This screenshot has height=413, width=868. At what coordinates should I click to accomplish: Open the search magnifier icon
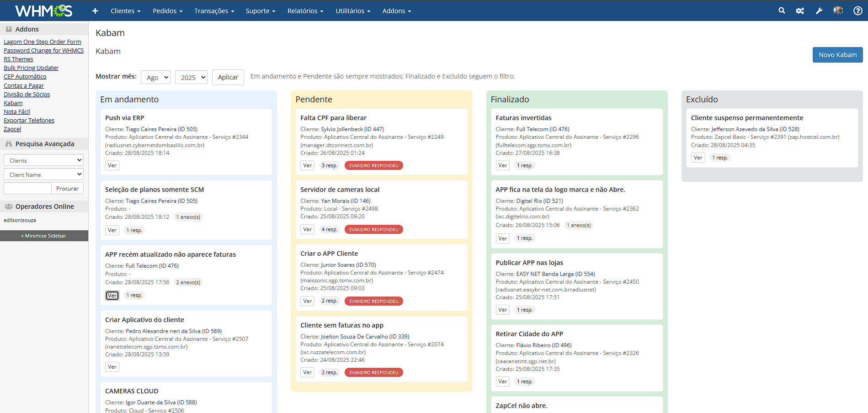[782, 11]
